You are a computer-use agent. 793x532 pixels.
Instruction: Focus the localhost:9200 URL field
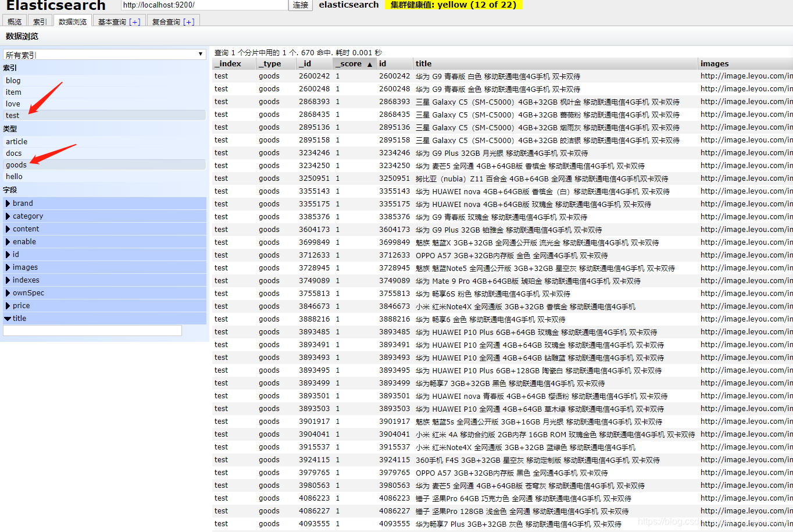pos(205,5)
